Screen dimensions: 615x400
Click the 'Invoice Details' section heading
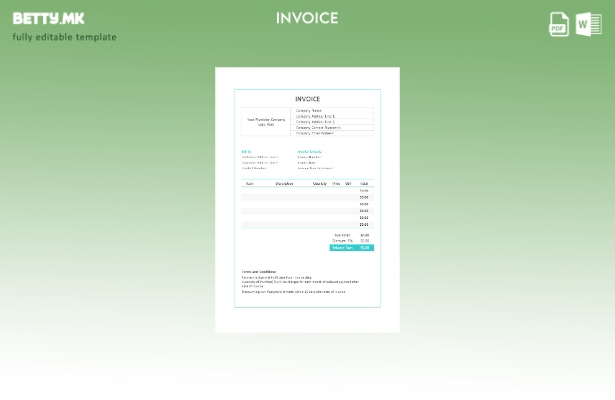309,152
